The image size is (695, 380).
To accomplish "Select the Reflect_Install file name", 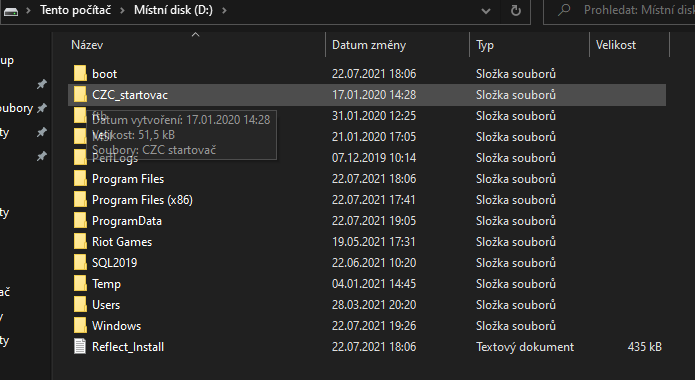I will click(128, 347).
